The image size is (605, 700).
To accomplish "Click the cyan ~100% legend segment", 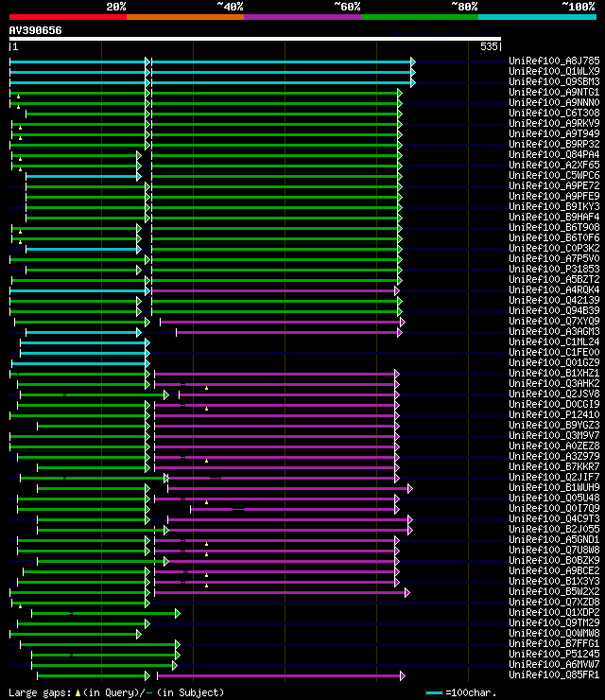I will click(x=537, y=17).
